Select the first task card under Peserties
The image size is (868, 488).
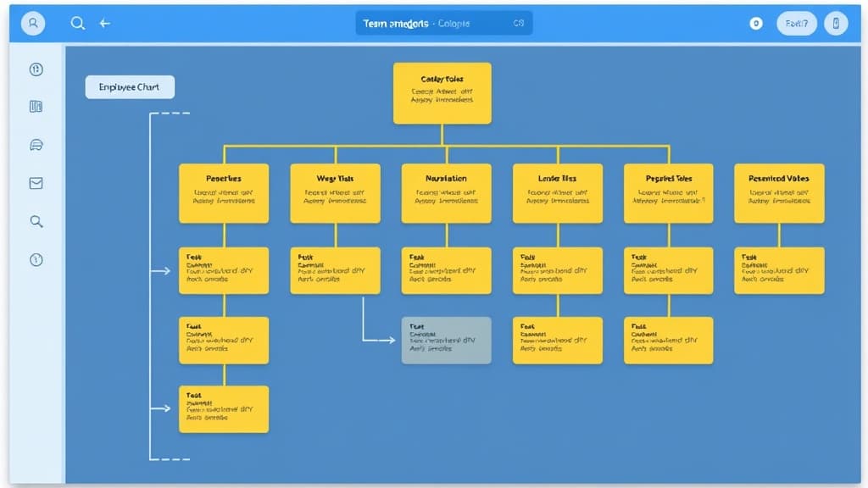pos(224,270)
